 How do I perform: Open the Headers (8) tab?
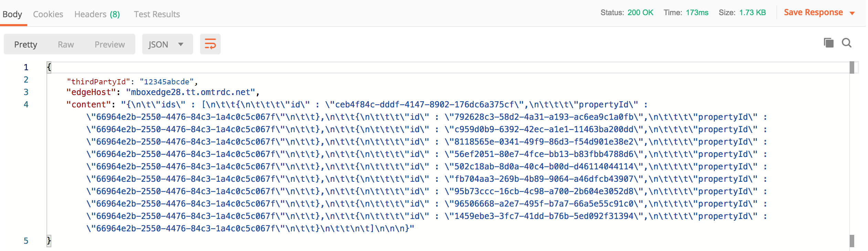[x=97, y=14]
